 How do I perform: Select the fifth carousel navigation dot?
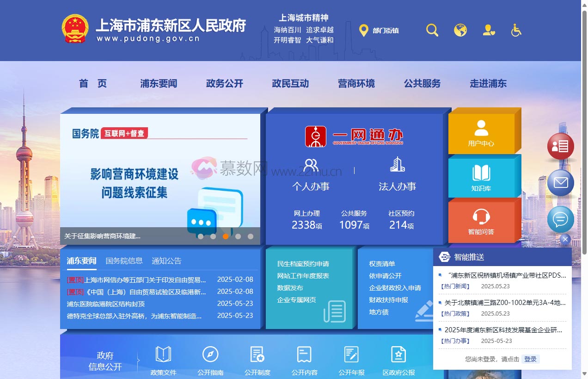[251, 236]
